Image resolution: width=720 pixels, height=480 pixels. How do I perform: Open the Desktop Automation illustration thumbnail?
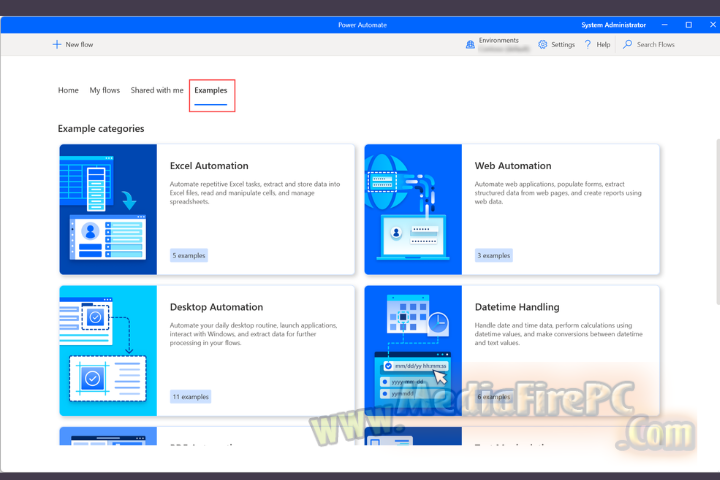tap(108, 351)
